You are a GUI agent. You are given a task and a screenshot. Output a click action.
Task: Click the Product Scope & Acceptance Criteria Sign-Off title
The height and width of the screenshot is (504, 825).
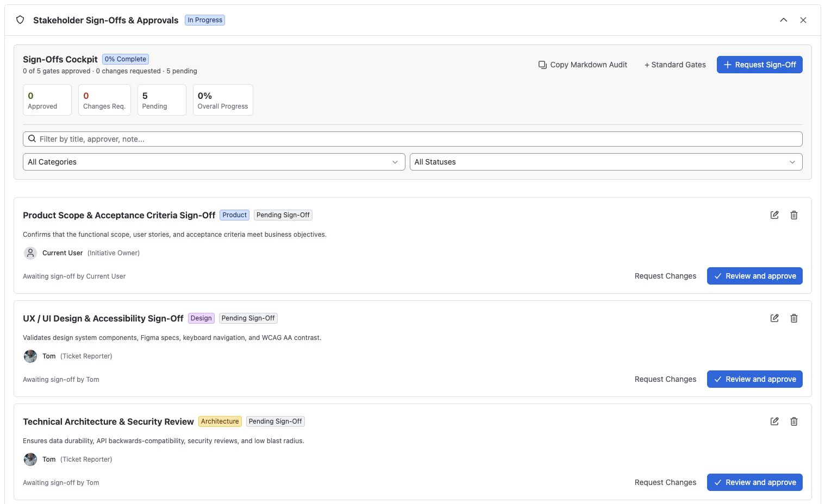point(119,215)
